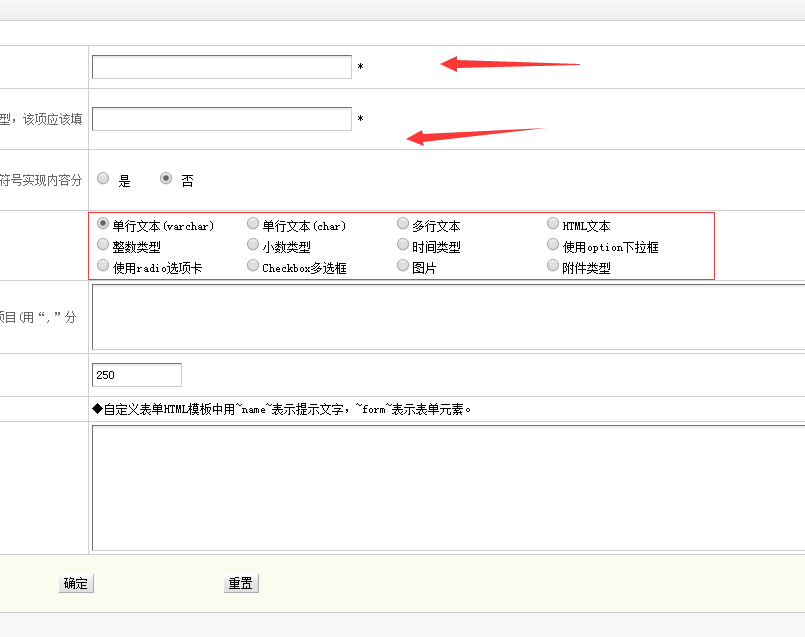Select the 单行文本(varchar) radio option

(103, 225)
